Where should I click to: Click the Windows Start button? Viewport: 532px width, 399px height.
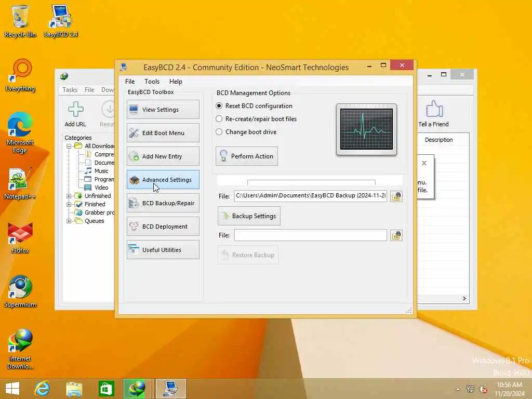(12, 389)
